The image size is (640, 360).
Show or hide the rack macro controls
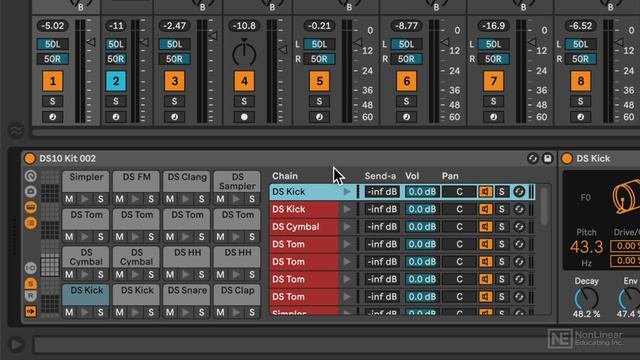coord(31,176)
